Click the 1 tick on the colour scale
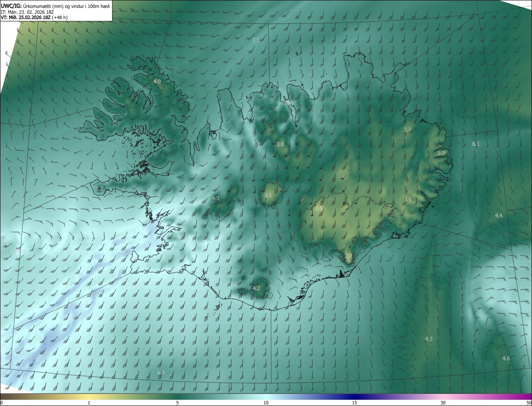Screen dimensions: 532x406 89,403
